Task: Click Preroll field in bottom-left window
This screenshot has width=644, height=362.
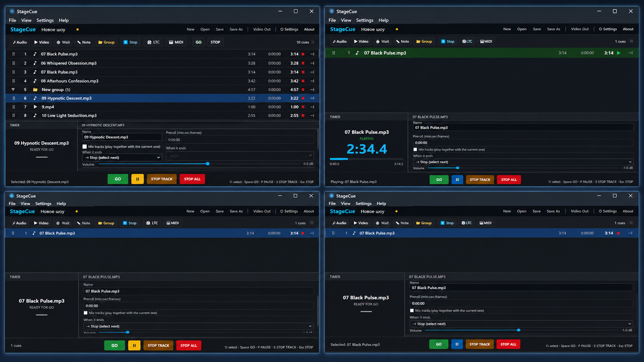Action: (198, 306)
